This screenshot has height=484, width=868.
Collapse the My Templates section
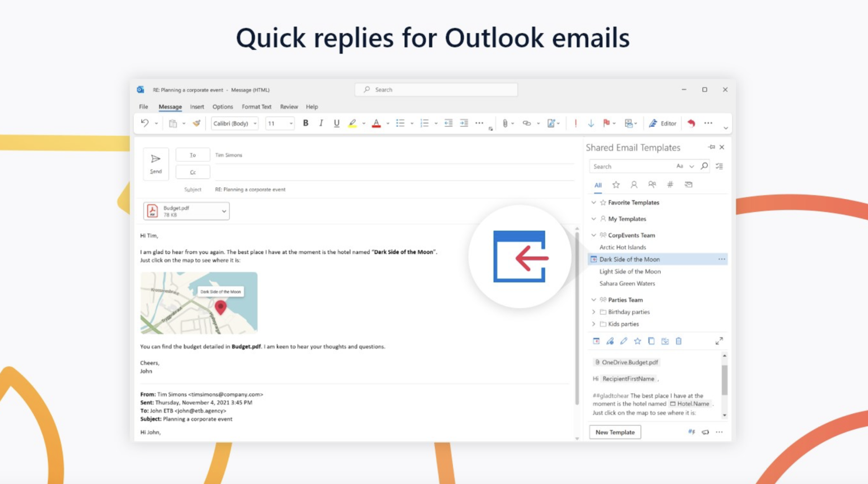pos(593,219)
